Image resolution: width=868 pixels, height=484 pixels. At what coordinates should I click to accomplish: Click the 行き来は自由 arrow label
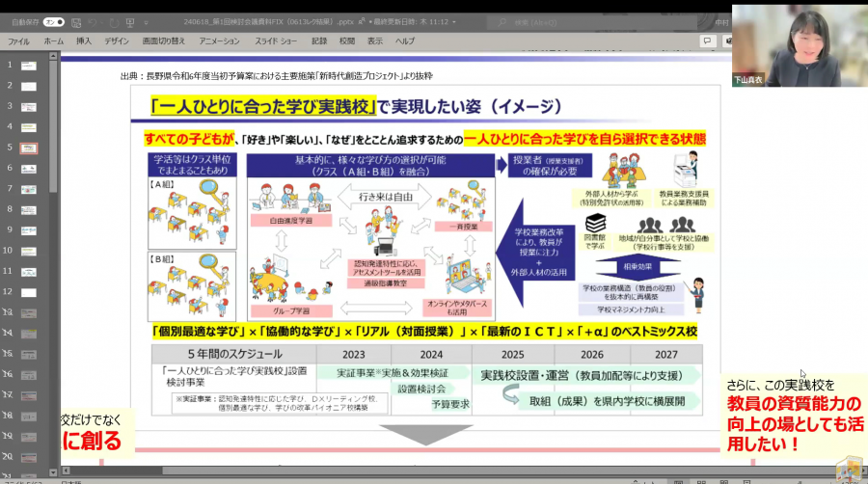pyautogui.click(x=385, y=197)
